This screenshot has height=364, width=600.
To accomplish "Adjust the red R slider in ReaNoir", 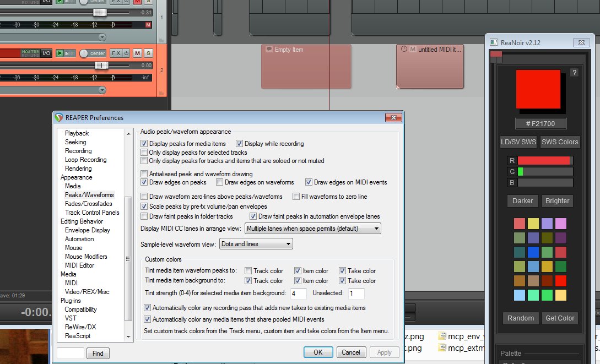I will [x=545, y=161].
